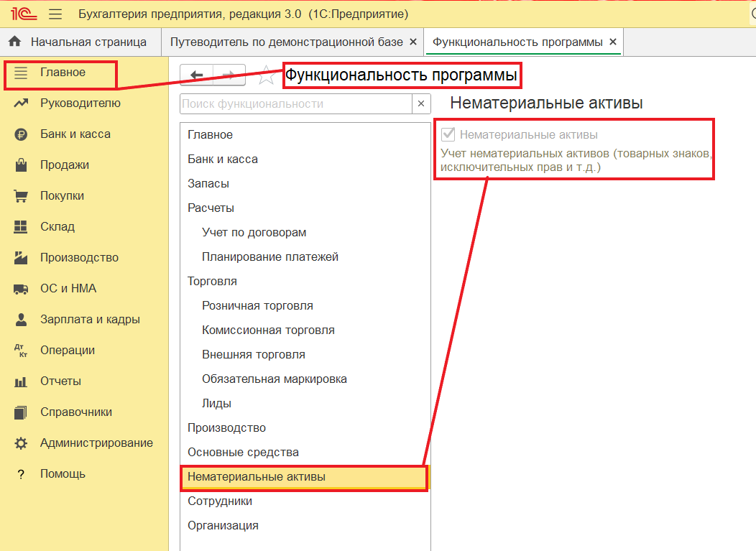756x551 pixels.
Task: Close the Путеводитель по демонстрационной базе tab
Action: [413, 42]
